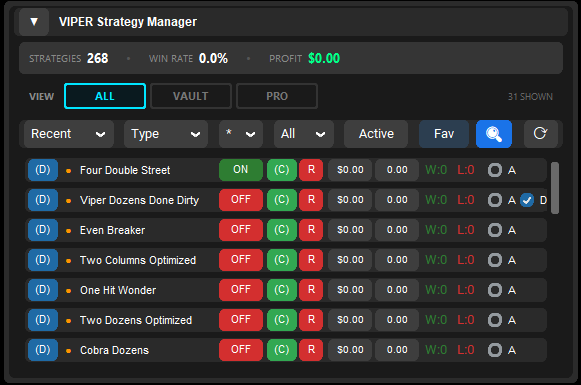Image resolution: width=581 pixels, height=385 pixels.
Task: Click (D) badge for Cobra Dozens
Action: coord(43,350)
